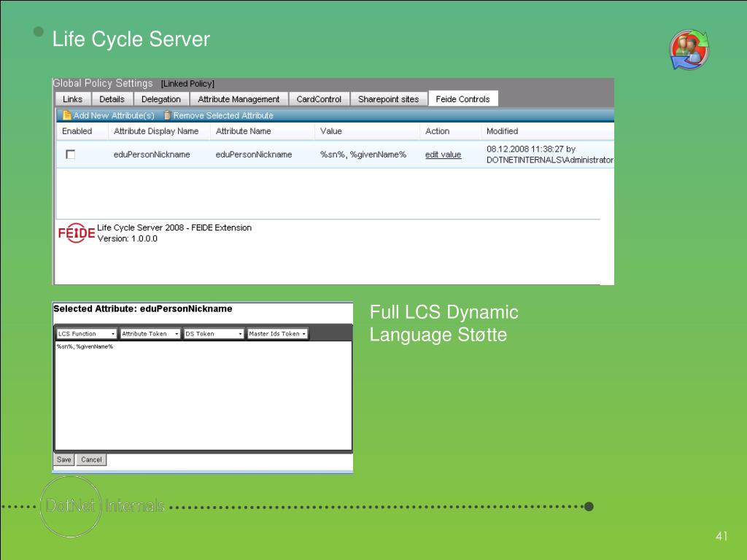Open the Master Ids Token dropdown

pos(278,334)
